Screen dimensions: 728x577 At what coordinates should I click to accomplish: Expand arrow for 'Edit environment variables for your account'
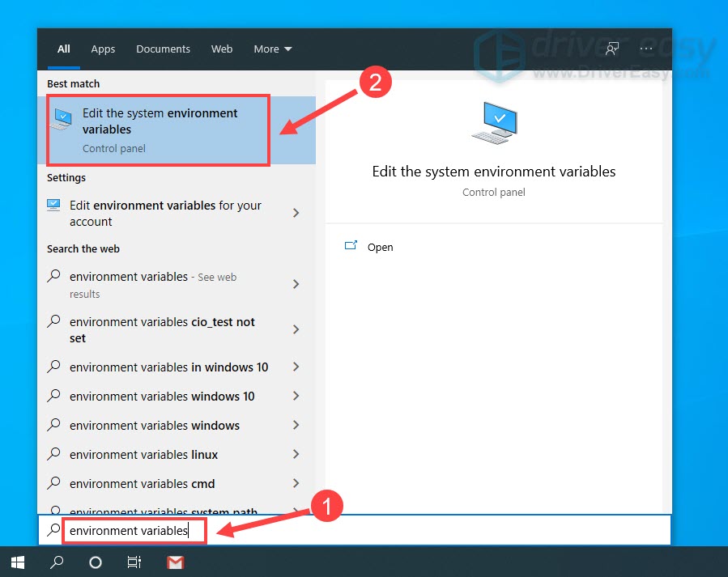pyautogui.click(x=296, y=213)
